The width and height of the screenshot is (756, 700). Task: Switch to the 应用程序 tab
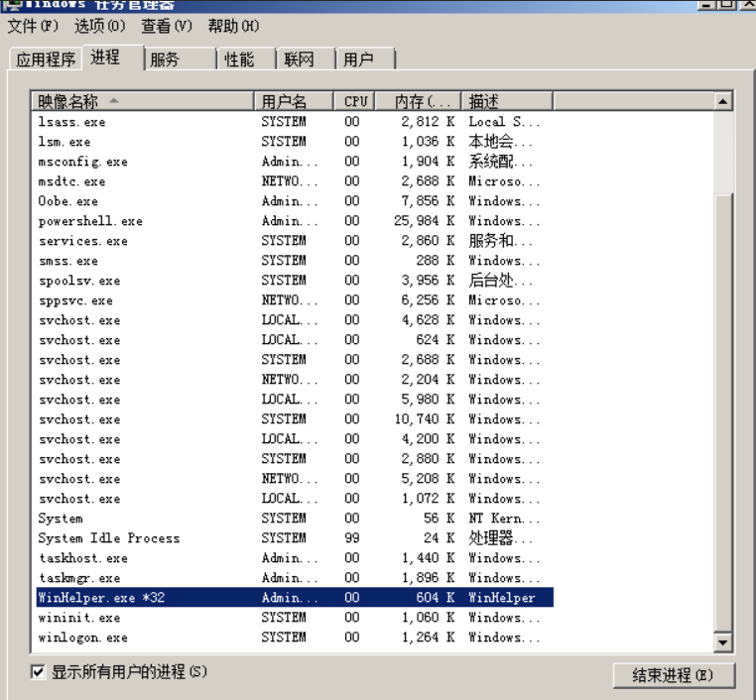coord(46,59)
